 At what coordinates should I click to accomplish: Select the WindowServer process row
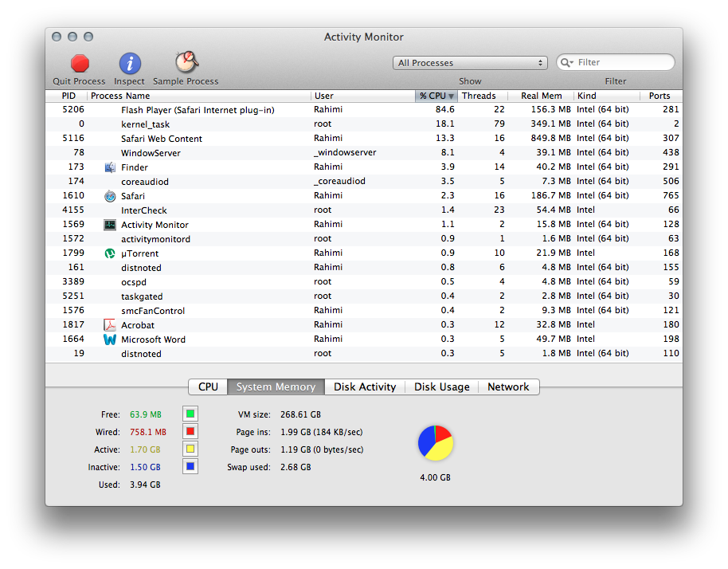364,153
